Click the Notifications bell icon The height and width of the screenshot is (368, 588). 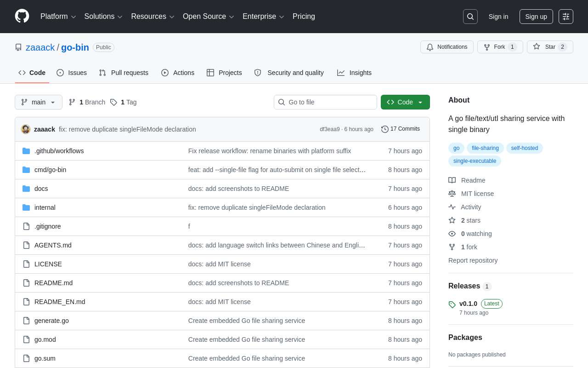click(x=430, y=47)
